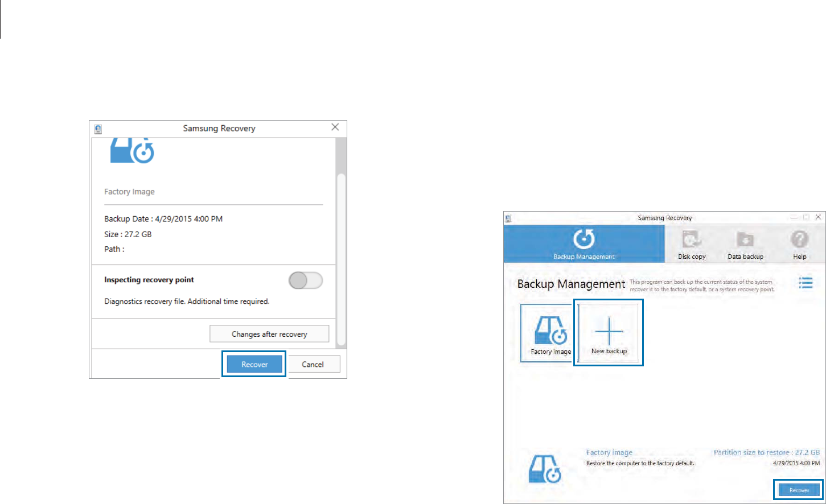The image size is (826, 504).
Task: Click the "Backup Management" page heading
Action: 571,284
